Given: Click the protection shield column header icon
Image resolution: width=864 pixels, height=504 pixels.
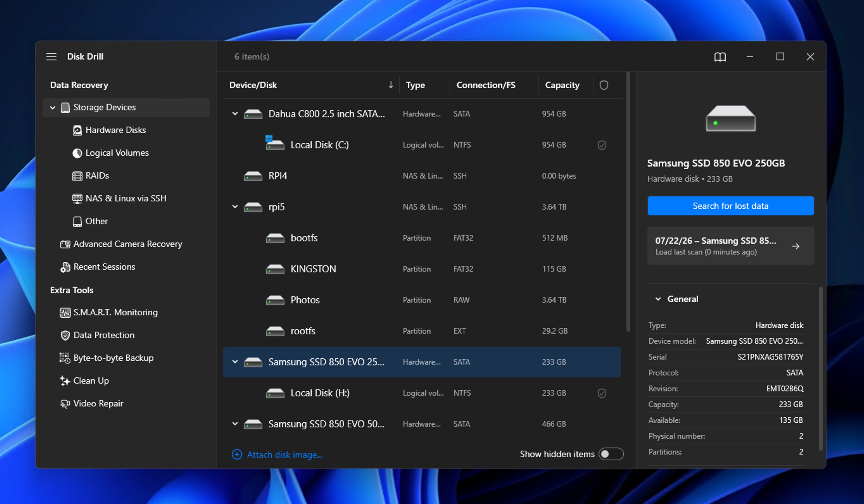Looking at the screenshot, I should 604,85.
